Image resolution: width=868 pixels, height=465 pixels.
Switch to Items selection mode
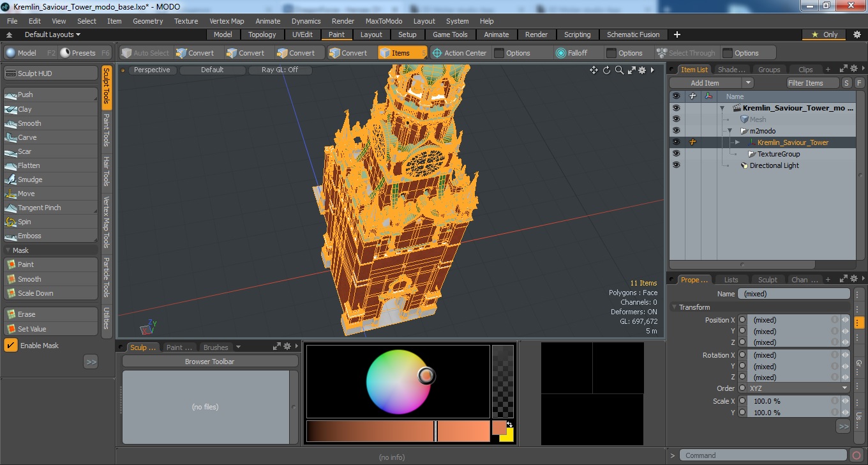(402, 53)
